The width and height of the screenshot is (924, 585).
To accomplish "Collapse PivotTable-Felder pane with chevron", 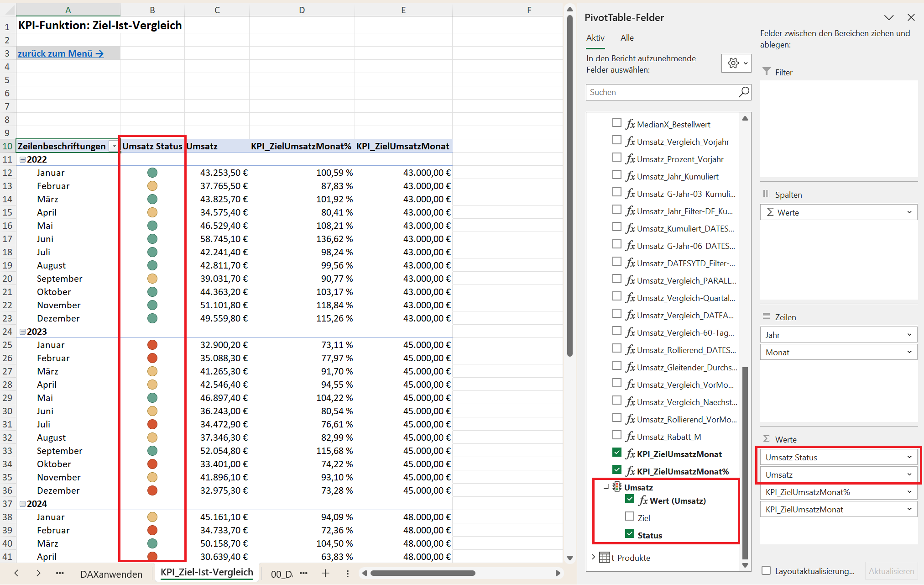I will tap(888, 18).
